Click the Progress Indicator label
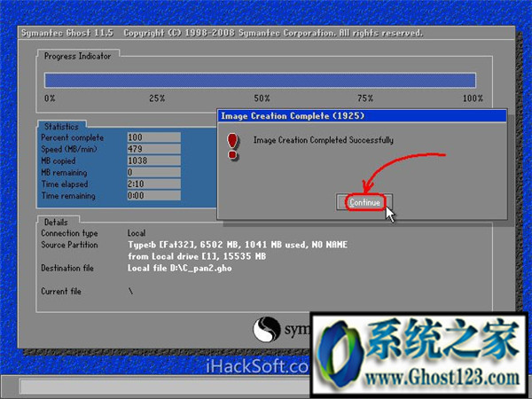 [78, 57]
